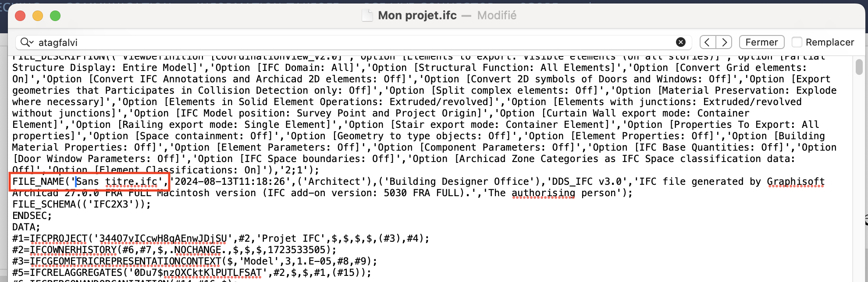
Task: Place cursor on the FILE_SCHEMA line
Action: [x=82, y=204]
